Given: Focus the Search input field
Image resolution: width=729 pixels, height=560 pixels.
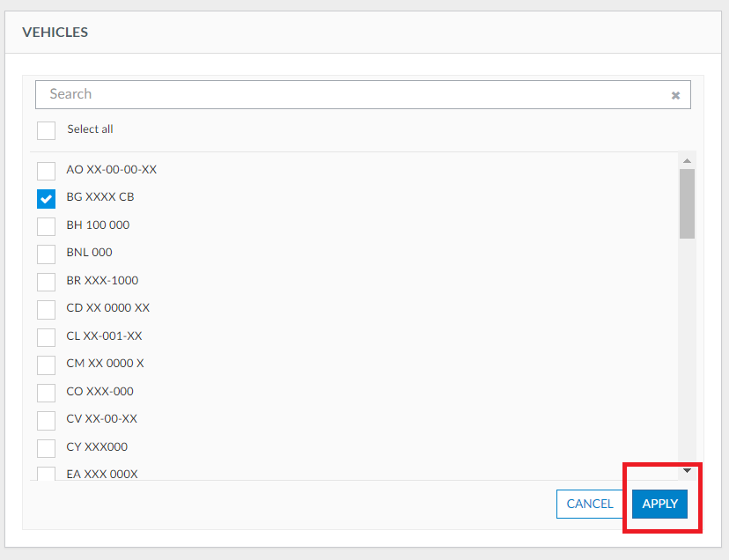Looking at the screenshot, I should click(352, 94).
